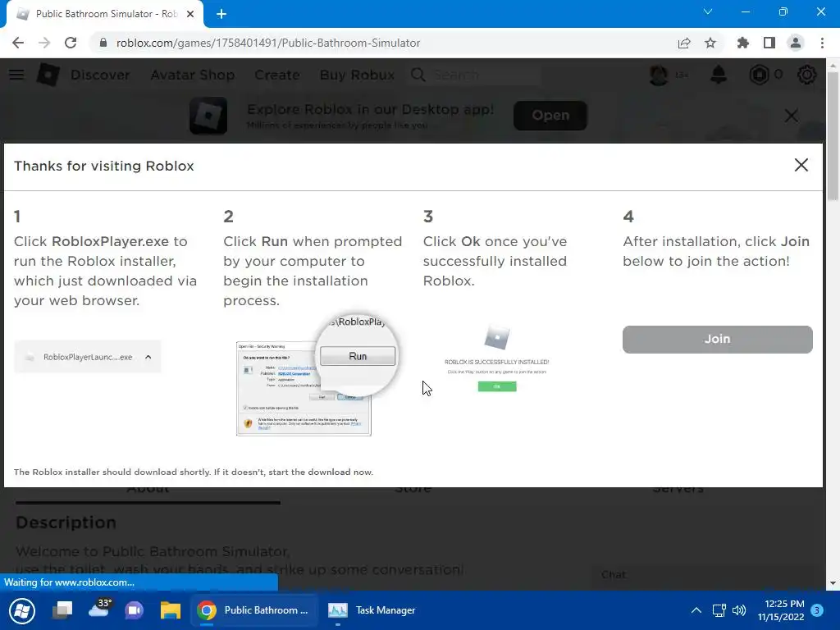Open the Roblox hamburger navigation menu
Image resolution: width=840 pixels, height=630 pixels.
(16, 75)
